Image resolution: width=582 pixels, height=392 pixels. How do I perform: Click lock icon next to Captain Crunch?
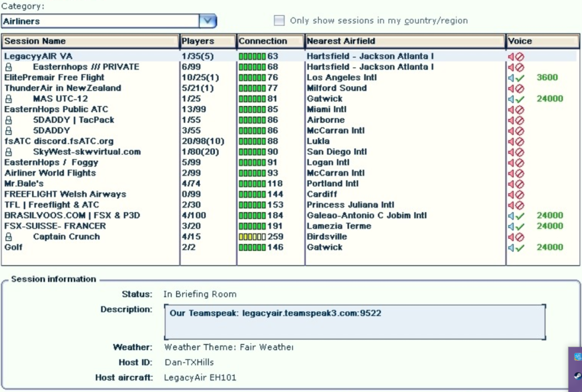click(9, 236)
